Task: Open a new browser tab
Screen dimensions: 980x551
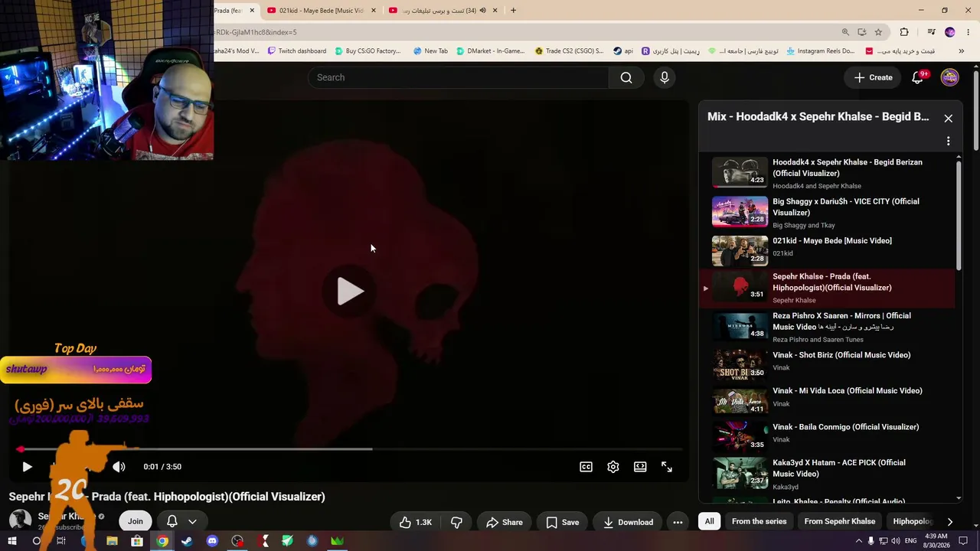Action: click(513, 10)
